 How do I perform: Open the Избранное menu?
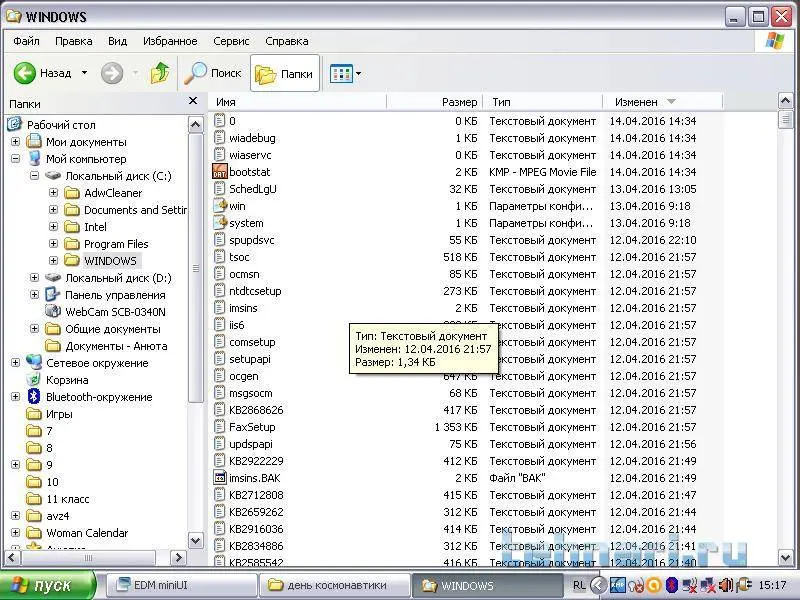(x=169, y=41)
